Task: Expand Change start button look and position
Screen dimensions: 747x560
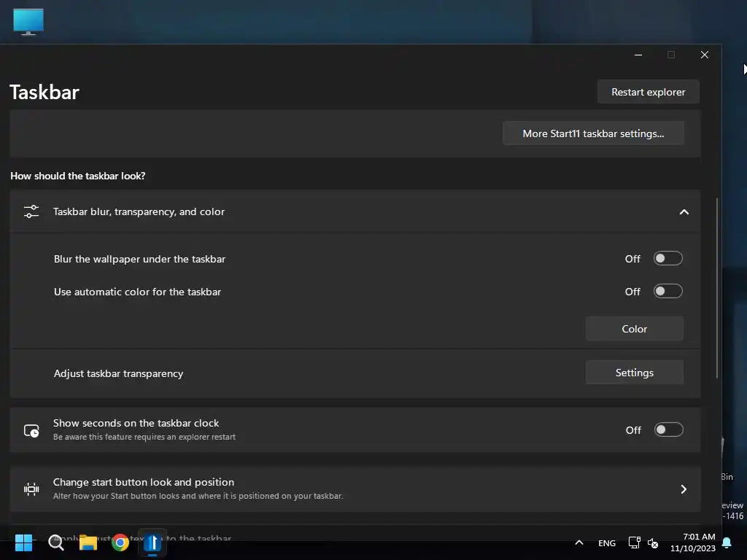Action: click(x=684, y=489)
